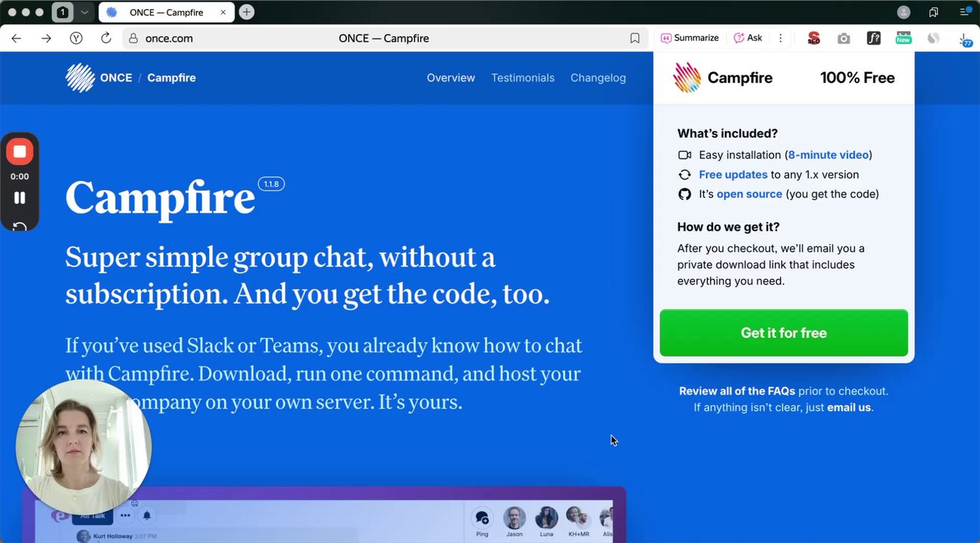Open Review all of the FAQs link
The image size is (980, 543).
tap(737, 391)
